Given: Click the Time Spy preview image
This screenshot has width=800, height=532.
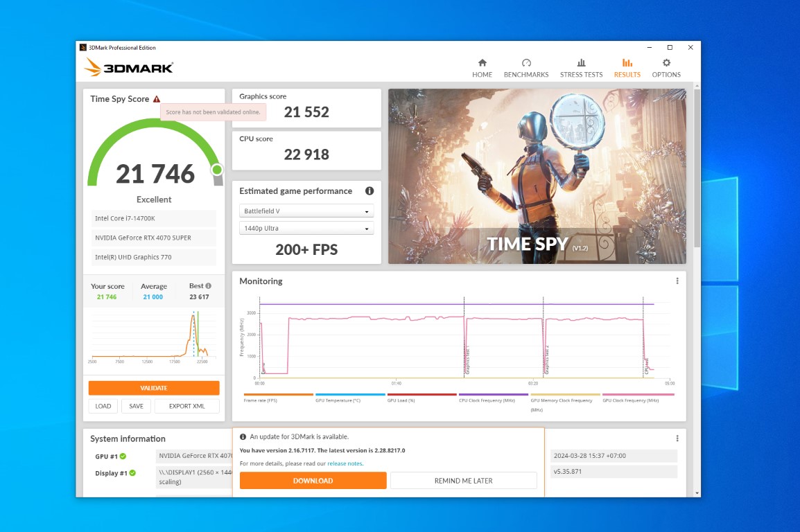Looking at the screenshot, I should (x=537, y=177).
